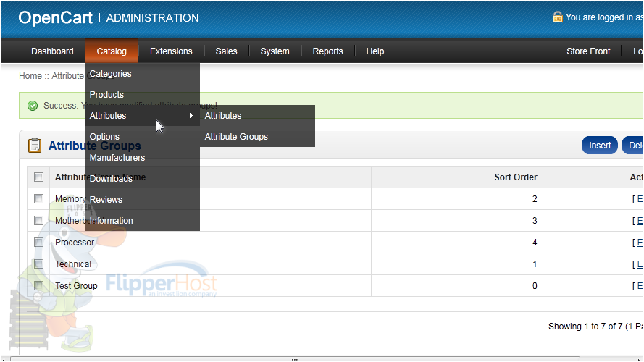Viewport: 644px width, 362px height.
Task: Expand the Attributes submenu arrow
Action: (x=191, y=116)
